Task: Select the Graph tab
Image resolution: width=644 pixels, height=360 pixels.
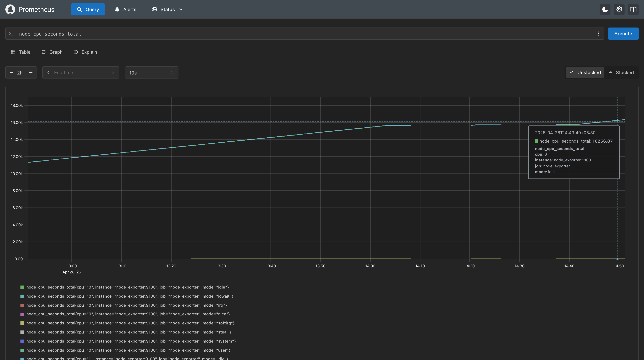Action: click(52, 52)
